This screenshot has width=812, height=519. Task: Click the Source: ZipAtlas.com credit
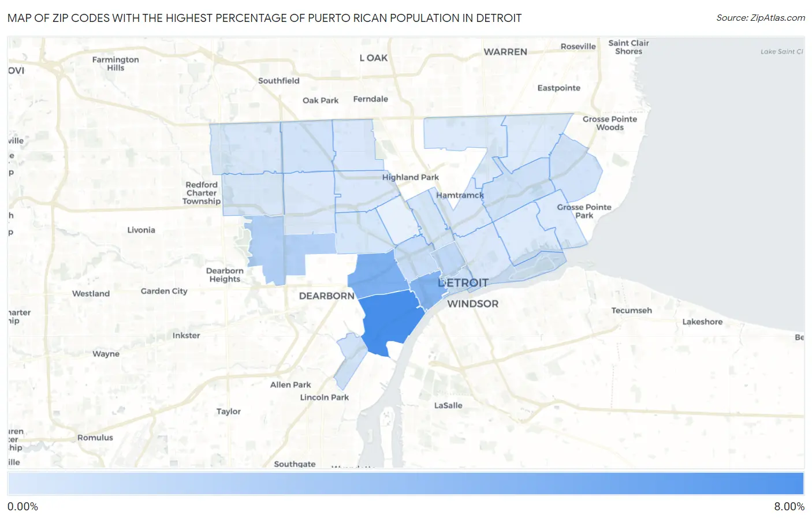point(761,18)
